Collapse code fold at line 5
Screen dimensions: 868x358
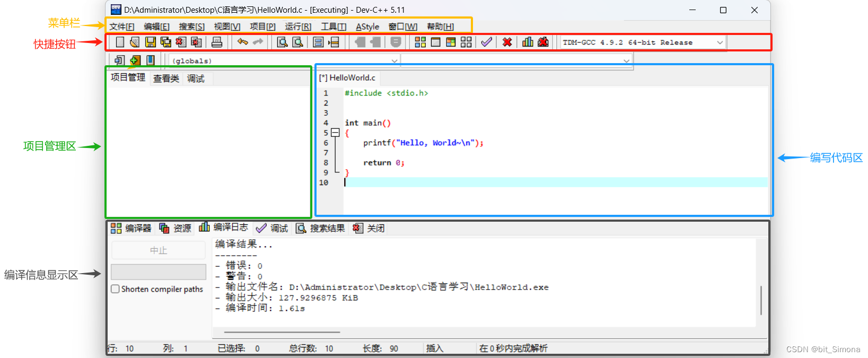click(x=335, y=133)
